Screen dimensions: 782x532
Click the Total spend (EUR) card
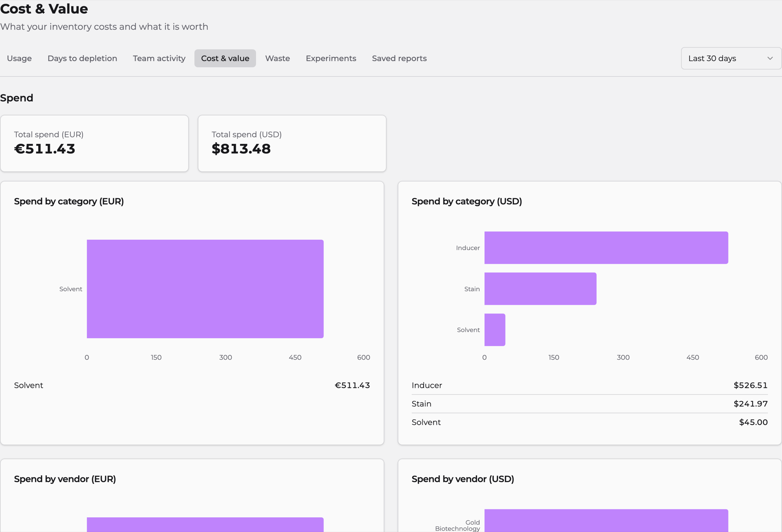coord(94,143)
